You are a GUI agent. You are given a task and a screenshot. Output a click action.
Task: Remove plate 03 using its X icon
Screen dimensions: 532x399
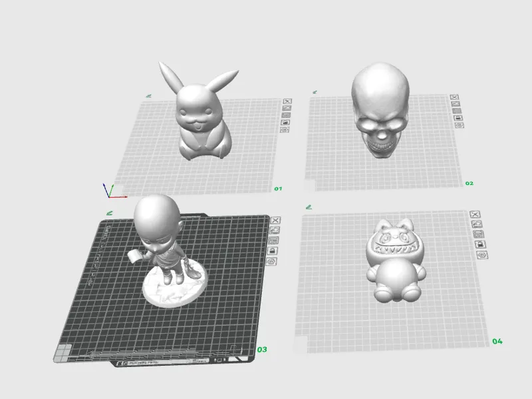click(x=275, y=220)
